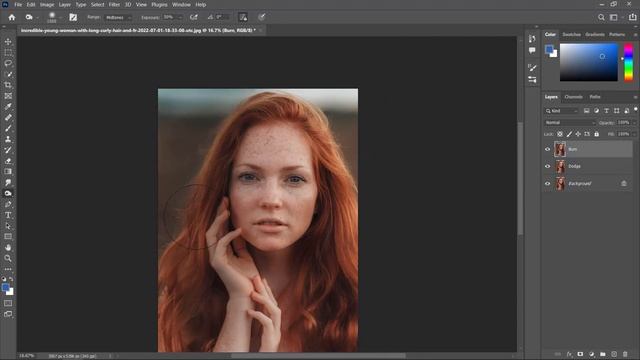The height and width of the screenshot is (360, 640).
Task: Select the Horizontal Type tool
Action: tap(8, 215)
